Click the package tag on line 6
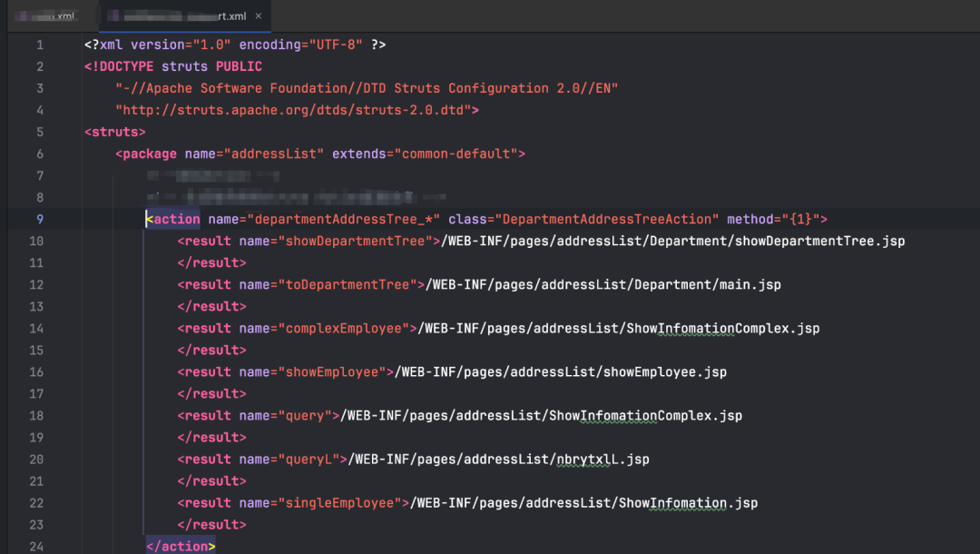Image resolution: width=980 pixels, height=554 pixels. 146,154
